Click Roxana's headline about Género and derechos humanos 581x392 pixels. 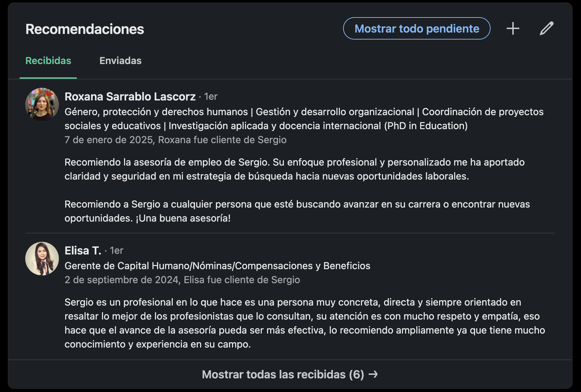pos(304,119)
